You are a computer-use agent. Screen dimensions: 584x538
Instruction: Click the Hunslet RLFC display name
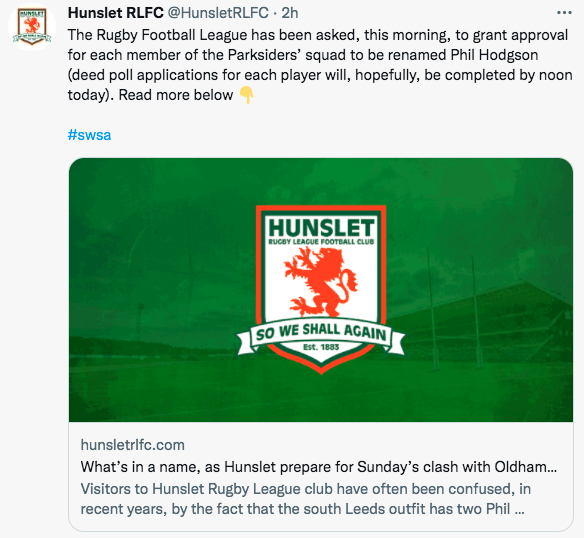click(x=115, y=13)
